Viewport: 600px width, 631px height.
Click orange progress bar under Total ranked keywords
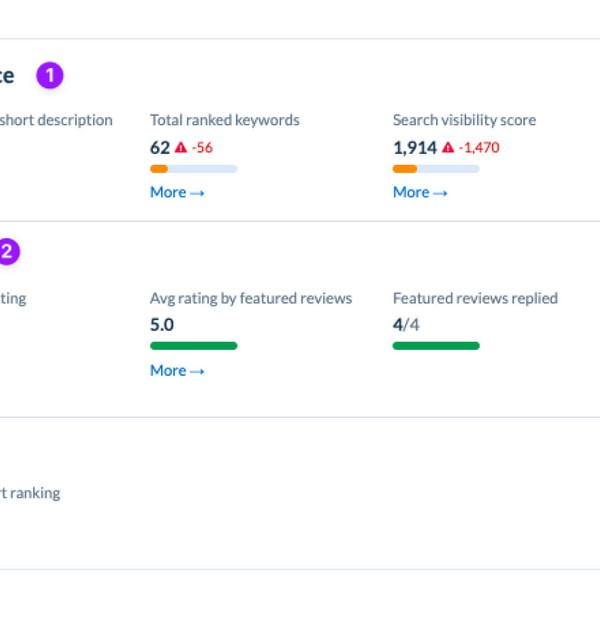click(x=159, y=169)
